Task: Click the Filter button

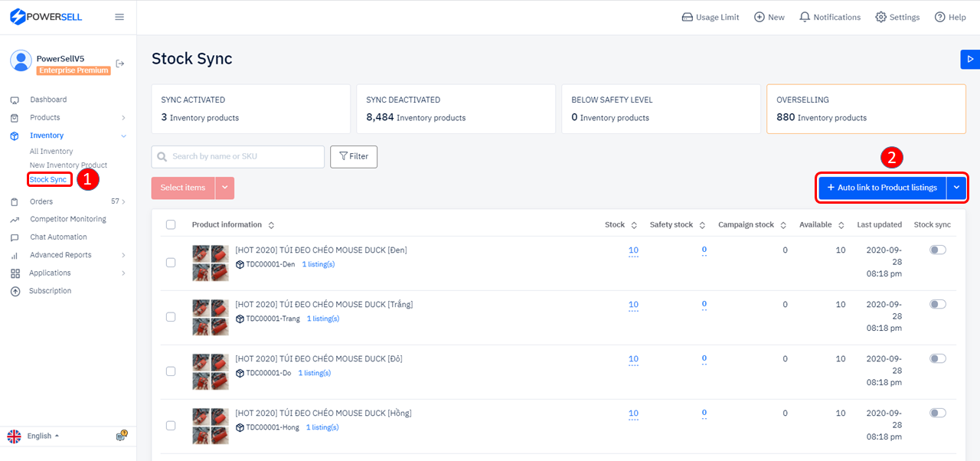Action: pos(354,156)
